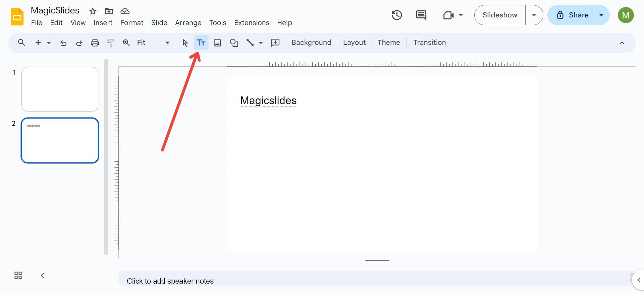Image resolution: width=644 pixels, height=294 pixels.
Task: Click the Share button
Action: pos(571,15)
